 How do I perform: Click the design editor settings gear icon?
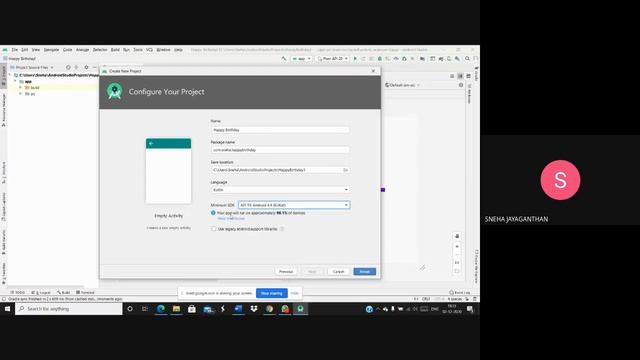(461, 85)
